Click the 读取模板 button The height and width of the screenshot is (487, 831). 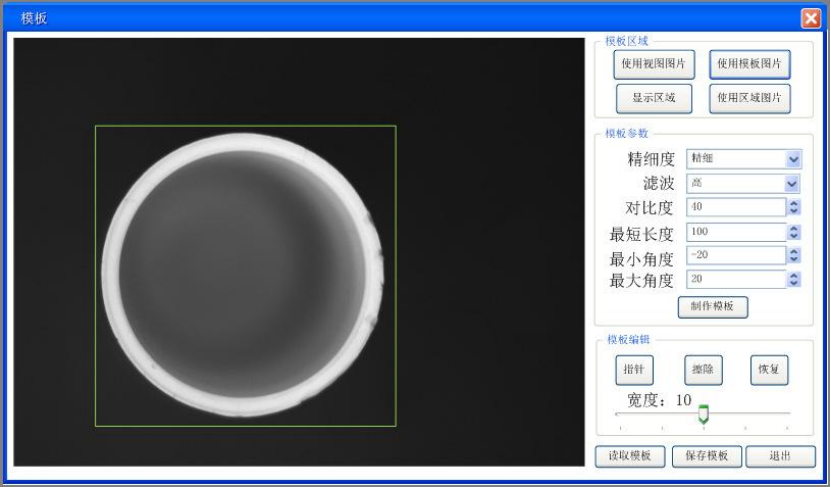630,456
